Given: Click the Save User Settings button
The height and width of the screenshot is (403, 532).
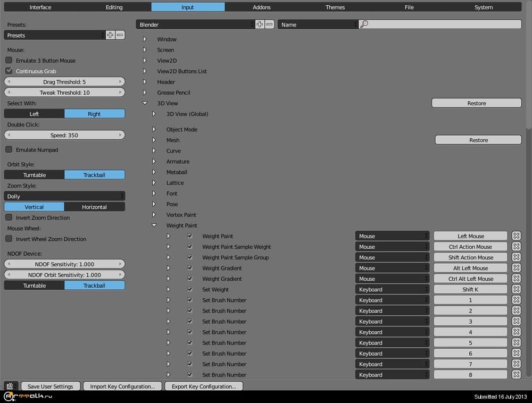Looking at the screenshot, I should point(51,386).
